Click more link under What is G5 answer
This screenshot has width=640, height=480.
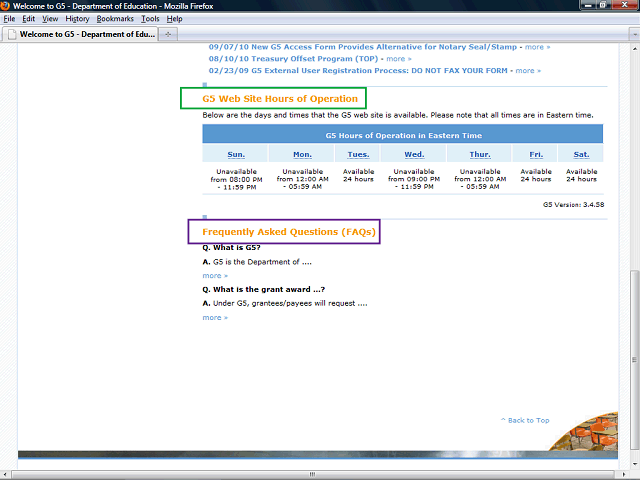click(215, 276)
